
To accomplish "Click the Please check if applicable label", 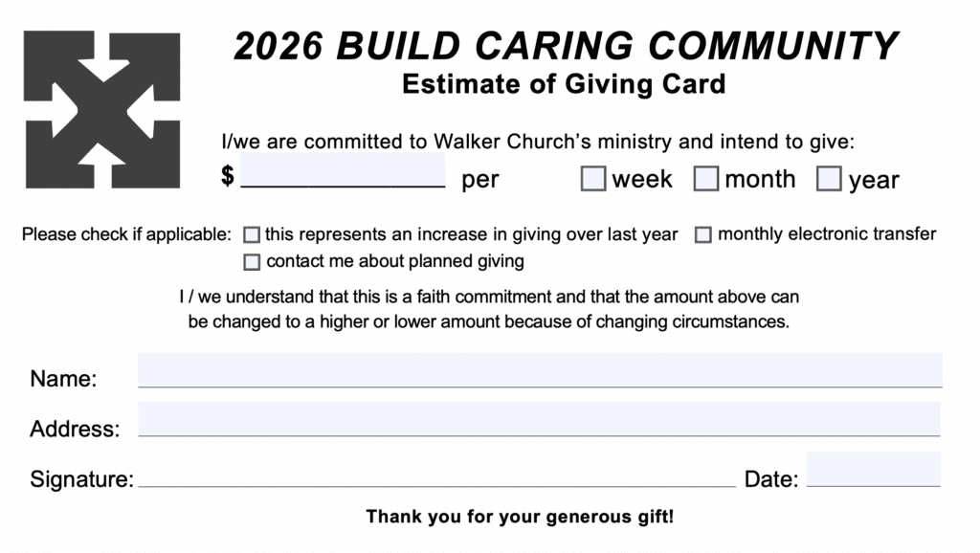I will [126, 234].
